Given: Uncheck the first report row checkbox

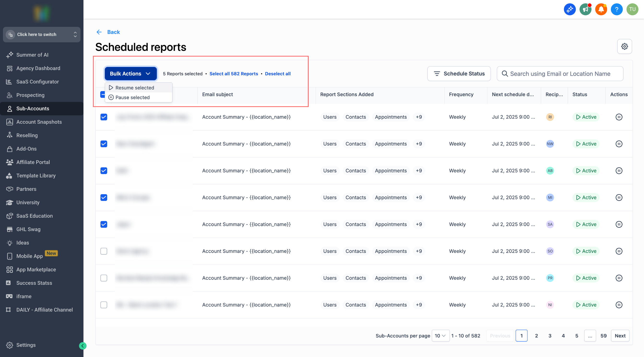Looking at the screenshot, I should pyautogui.click(x=104, y=117).
